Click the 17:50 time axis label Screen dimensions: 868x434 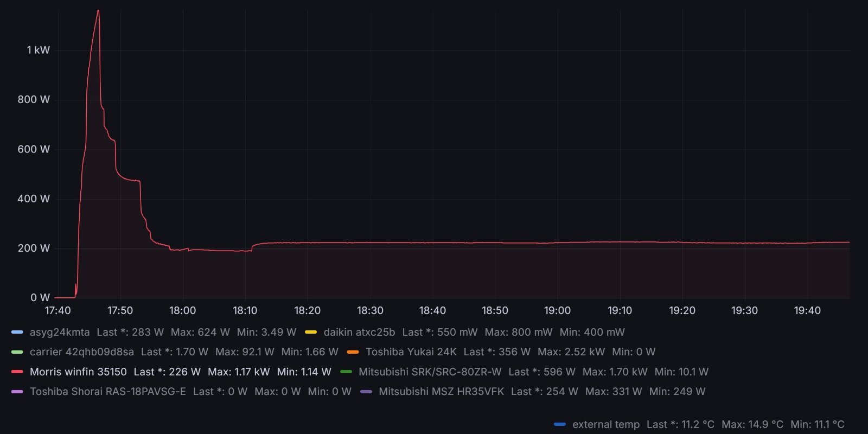120,310
